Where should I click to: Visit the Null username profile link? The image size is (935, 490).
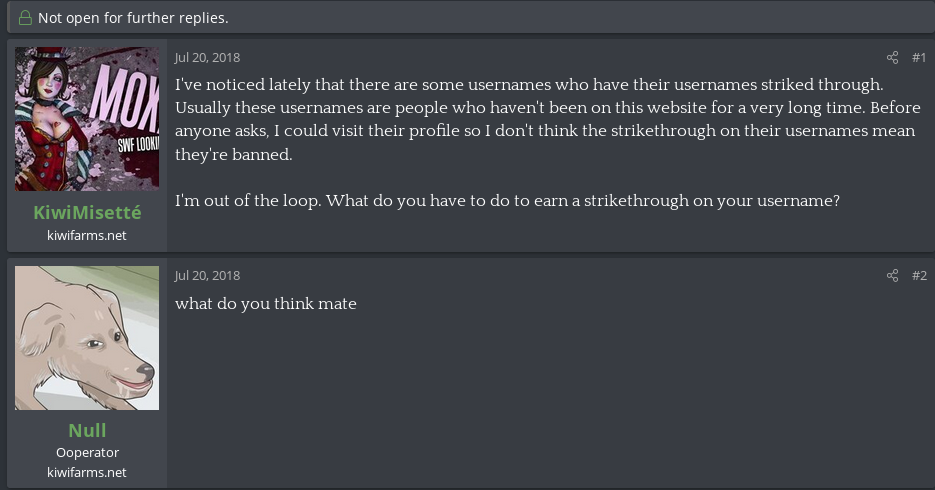[87, 431]
